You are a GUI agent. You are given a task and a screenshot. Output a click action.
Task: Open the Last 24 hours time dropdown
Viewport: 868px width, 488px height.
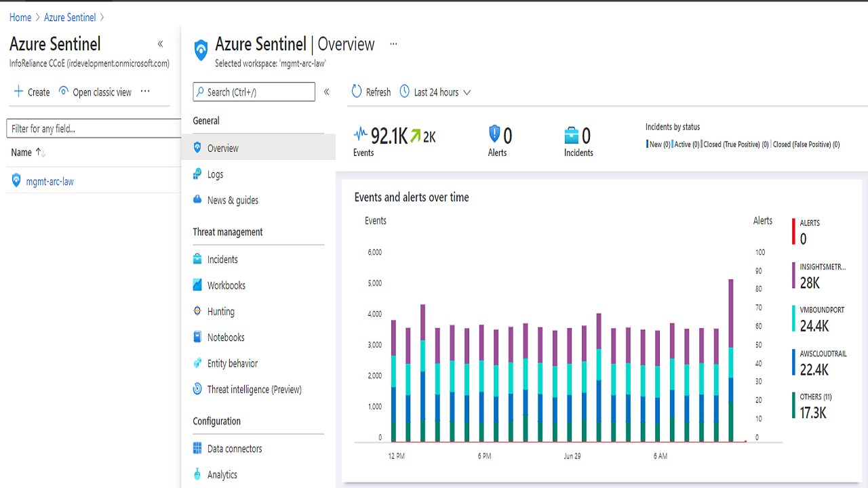click(435, 92)
